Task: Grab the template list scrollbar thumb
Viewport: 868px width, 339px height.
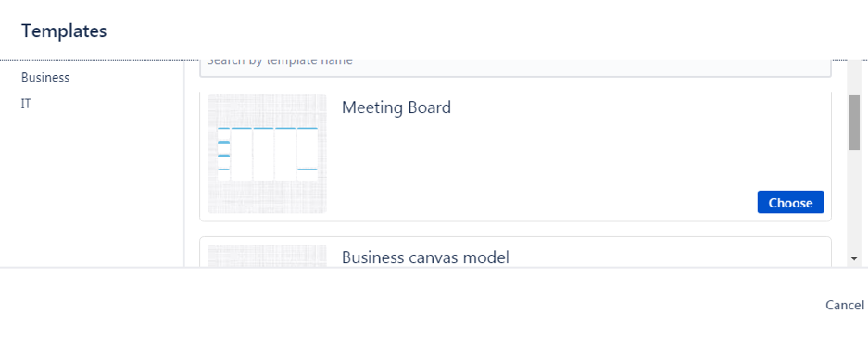Action: 853,122
